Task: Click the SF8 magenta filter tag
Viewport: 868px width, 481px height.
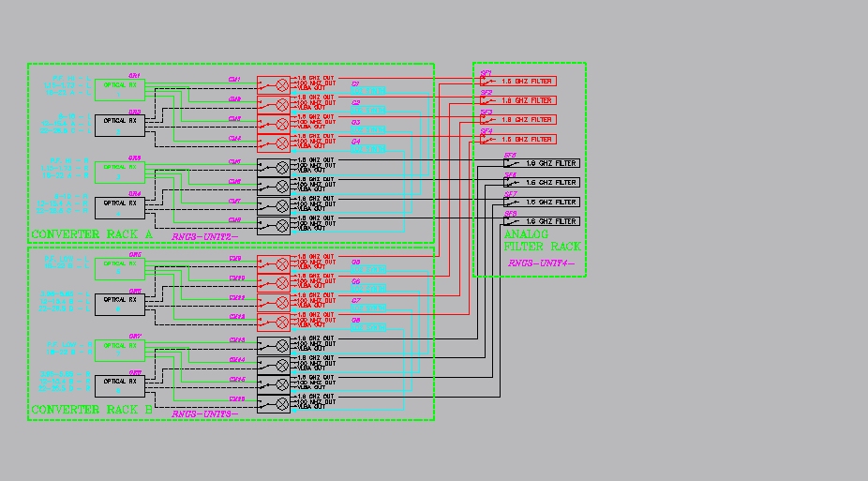Action: coord(510,214)
